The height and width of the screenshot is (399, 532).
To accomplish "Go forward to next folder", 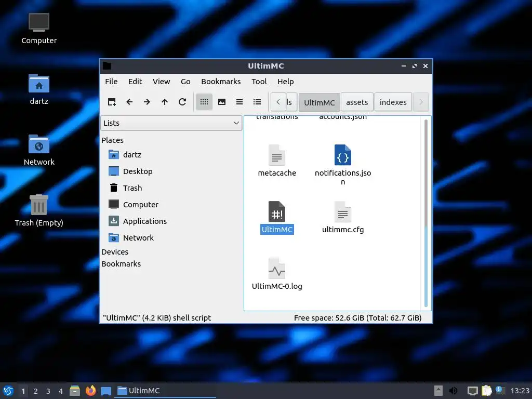I will (x=147, y=102).
